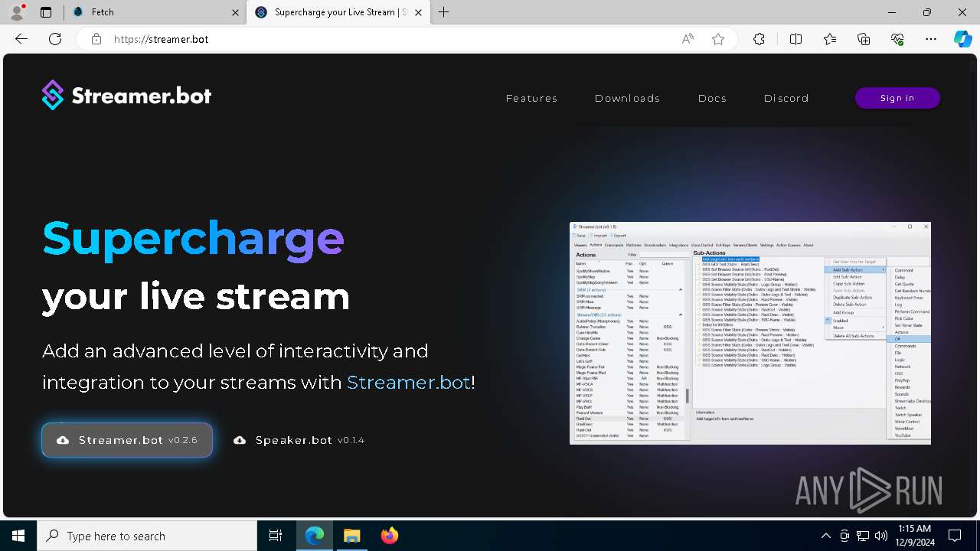
Task: Open the notification center
Action: point(955,536)
